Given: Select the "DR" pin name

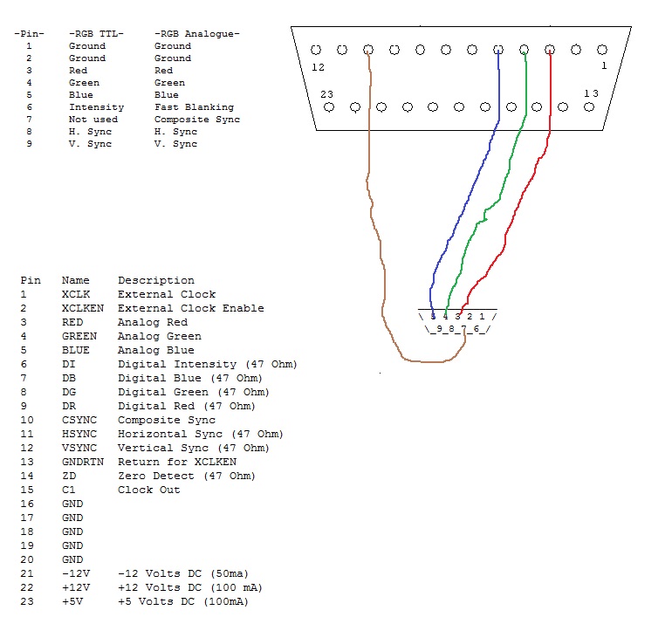Looking at the screenshot, I should pos(69,407).
